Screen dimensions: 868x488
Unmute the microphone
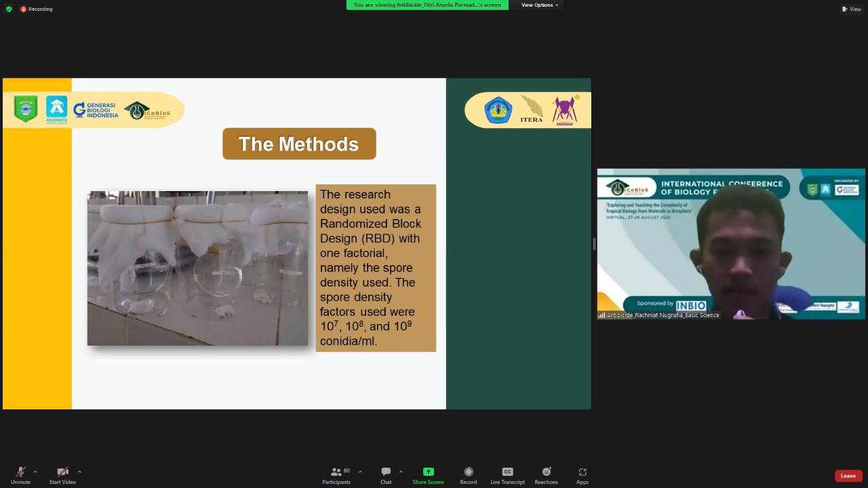20,475
